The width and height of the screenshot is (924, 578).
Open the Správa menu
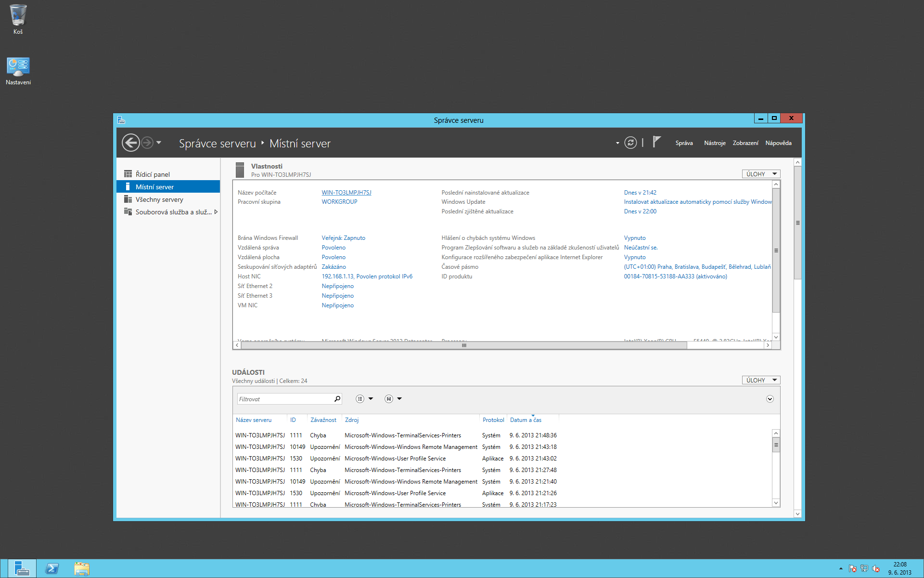pyautogui.click(x=684, y=143)
